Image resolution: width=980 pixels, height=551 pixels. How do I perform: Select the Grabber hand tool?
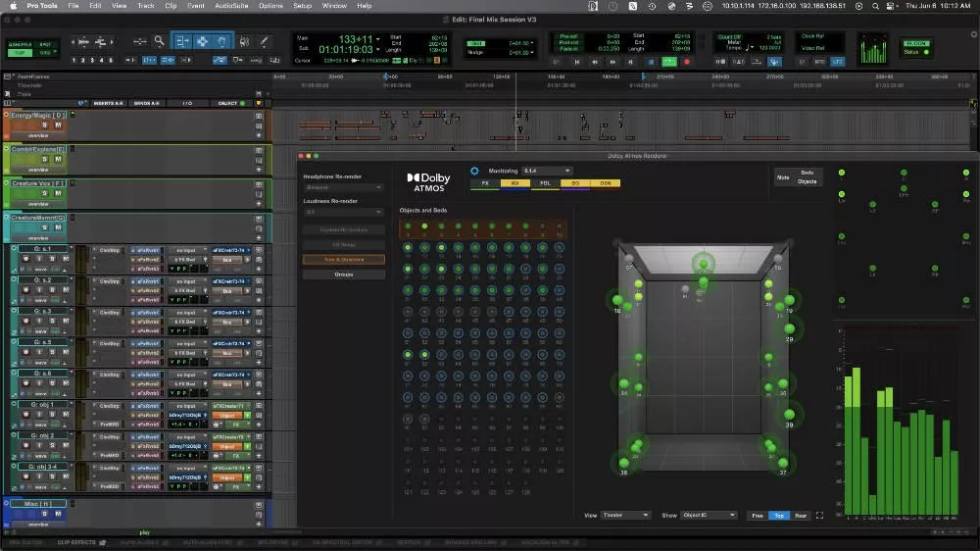[x=223, y=41]
